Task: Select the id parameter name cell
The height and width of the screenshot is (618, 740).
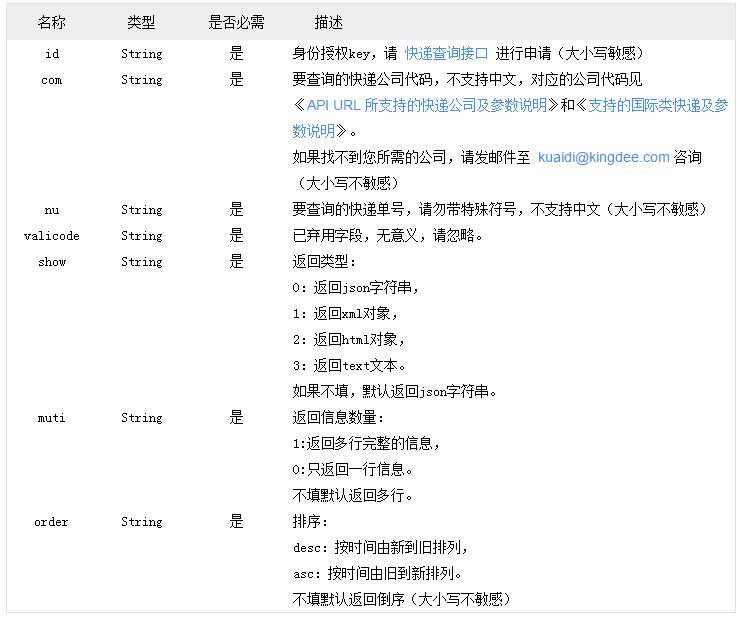Action: [52, 54]
